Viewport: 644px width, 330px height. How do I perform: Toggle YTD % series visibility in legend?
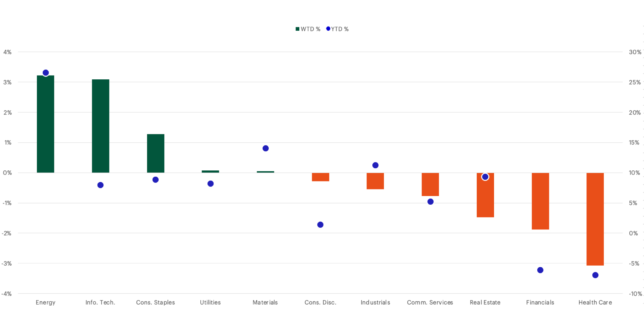click(328, 29)
